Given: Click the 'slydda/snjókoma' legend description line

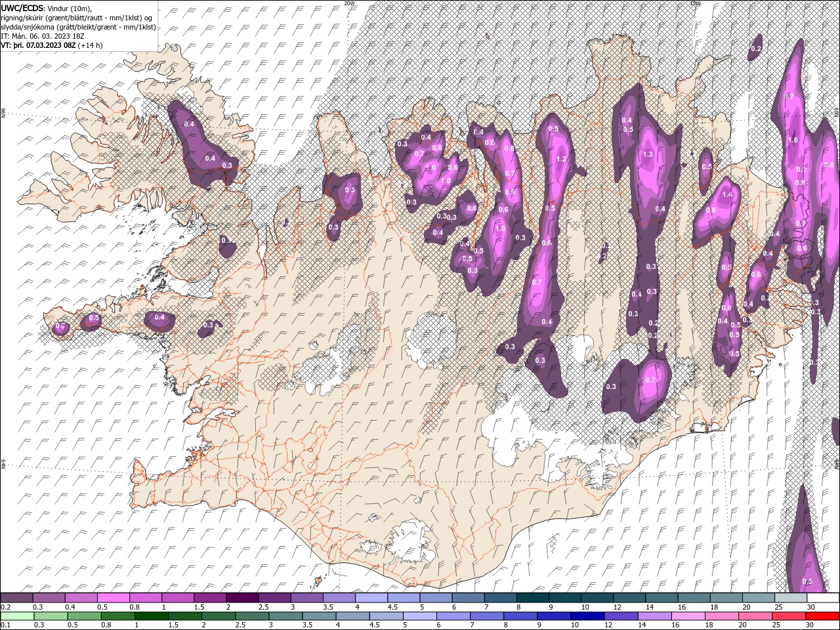Looking at the screenshot, I should point(79,27).
